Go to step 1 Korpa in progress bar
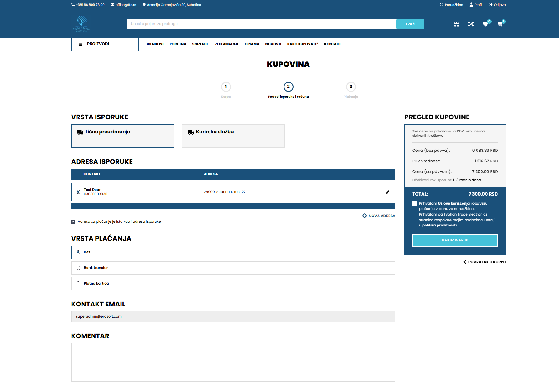 [226, 87]
